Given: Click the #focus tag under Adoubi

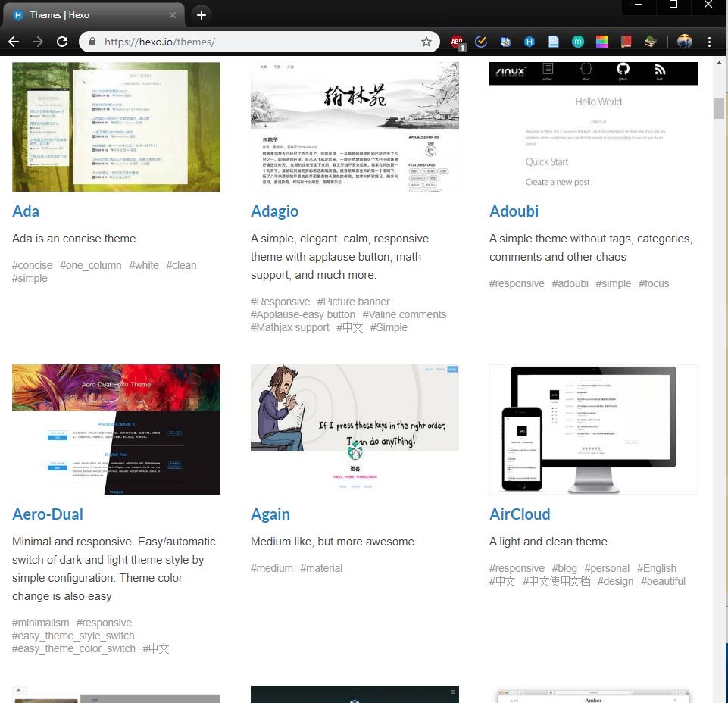Looking at the screenshot, I should 654,284.
